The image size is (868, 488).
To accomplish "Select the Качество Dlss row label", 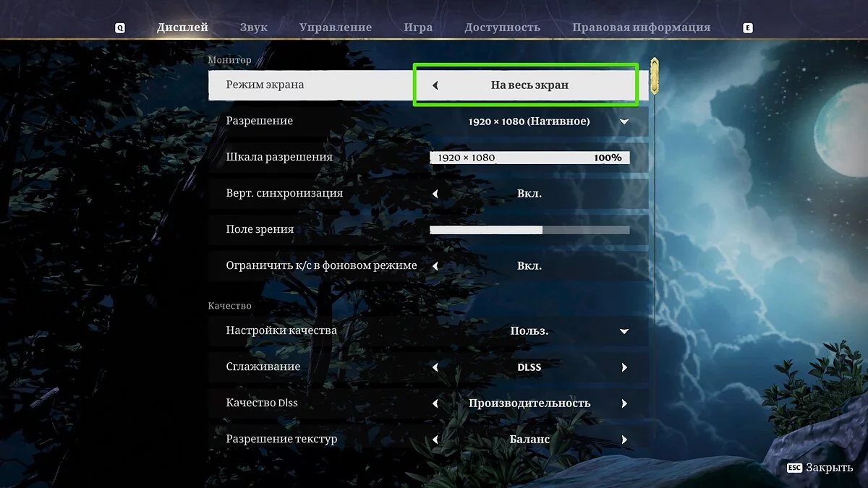I will click(x=262, y=403).
